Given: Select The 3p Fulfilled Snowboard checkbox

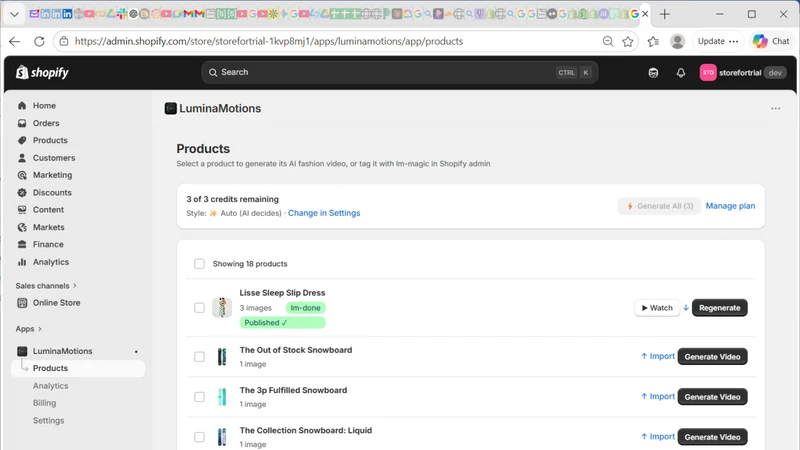Looking at the screenshot, I should click(199, 397).
